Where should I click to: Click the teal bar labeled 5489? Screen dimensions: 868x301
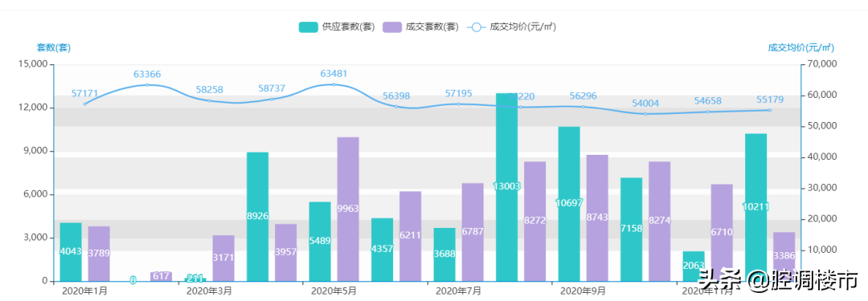click(320, 242)
